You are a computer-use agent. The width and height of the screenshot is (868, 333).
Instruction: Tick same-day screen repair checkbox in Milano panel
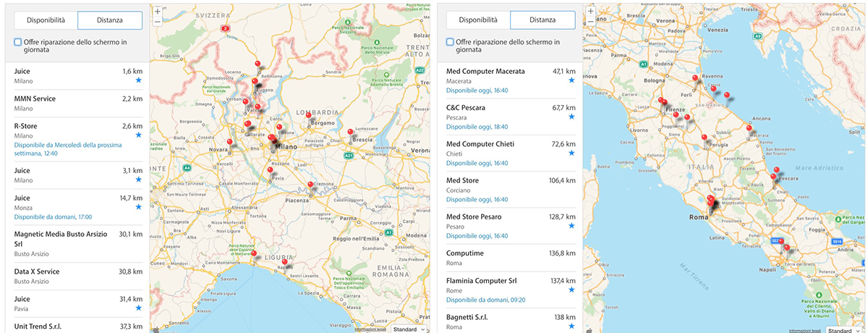point(18,42)
